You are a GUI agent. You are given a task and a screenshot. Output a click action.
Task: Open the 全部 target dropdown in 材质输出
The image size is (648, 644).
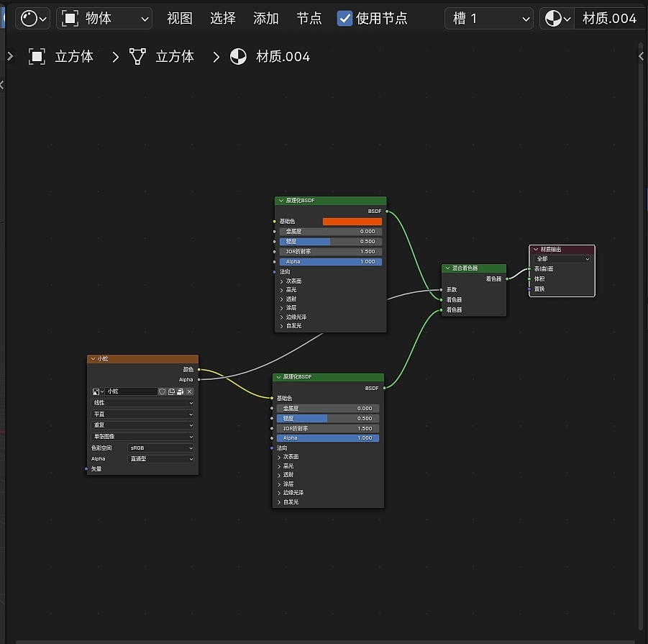click(x=562, y=259)
